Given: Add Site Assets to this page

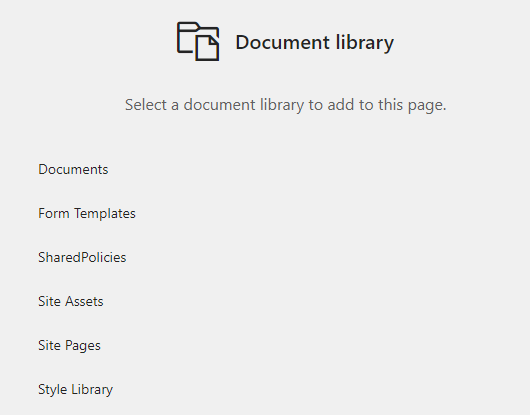Looking at the screenshot, I should (x=71, y=301).
